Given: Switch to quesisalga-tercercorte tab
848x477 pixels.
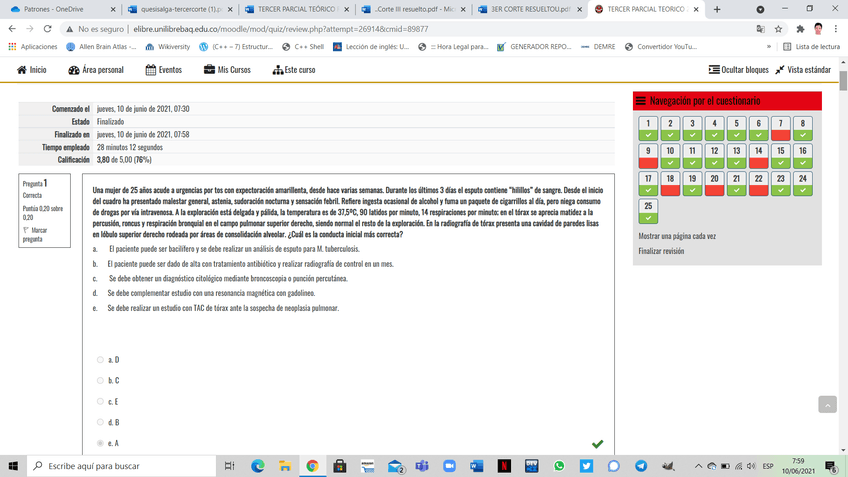Looking at the screenshot, I should tap(180, 9).
